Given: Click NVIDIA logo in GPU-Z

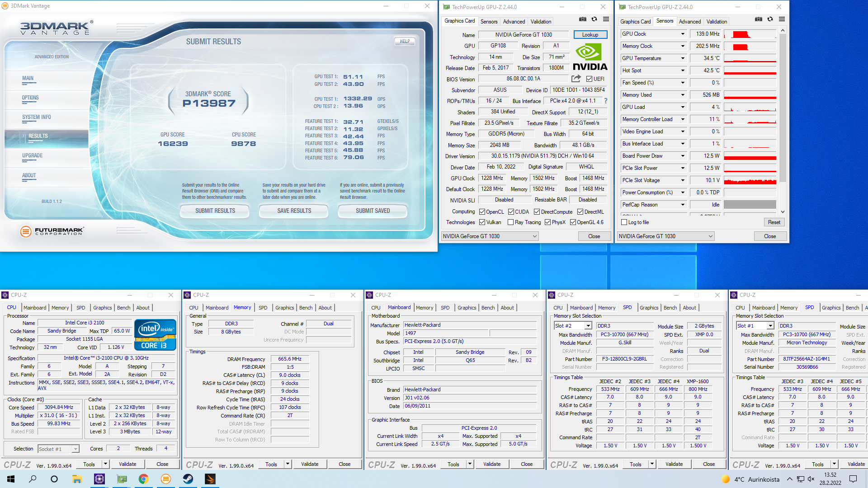Looking at the screenshot, I should (x=590, y=56).
